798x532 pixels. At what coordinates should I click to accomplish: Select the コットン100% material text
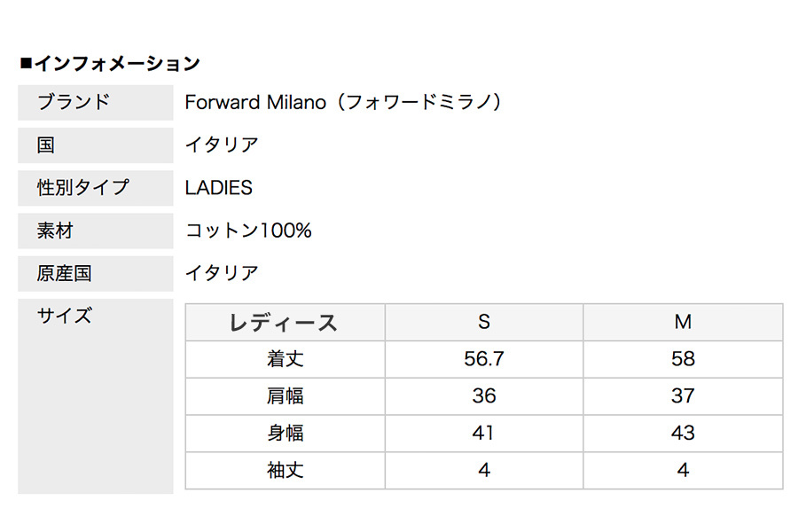(x=248, y=231)
